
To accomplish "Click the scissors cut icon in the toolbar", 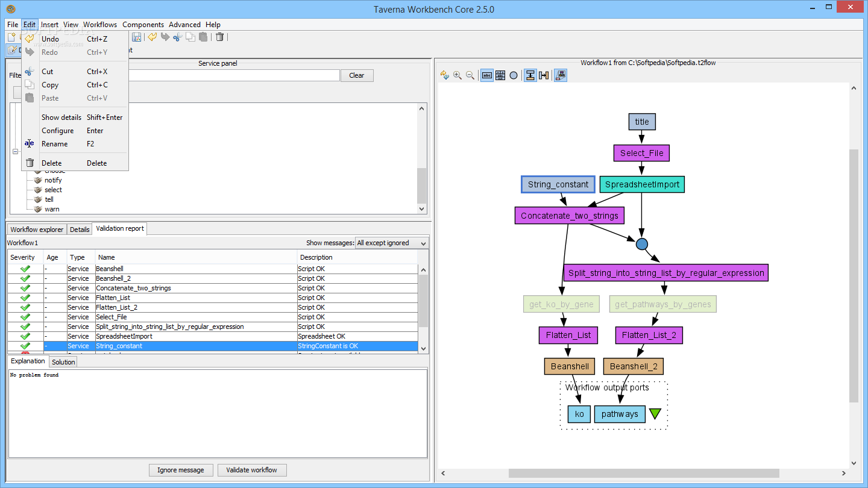I will pyautogui.click(x=177, y=37).
